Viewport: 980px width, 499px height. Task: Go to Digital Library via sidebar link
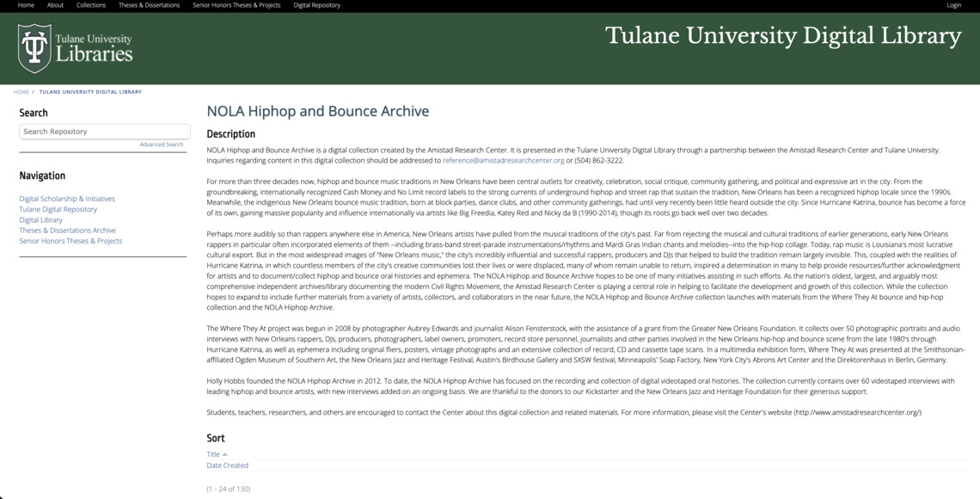(42, 219)
